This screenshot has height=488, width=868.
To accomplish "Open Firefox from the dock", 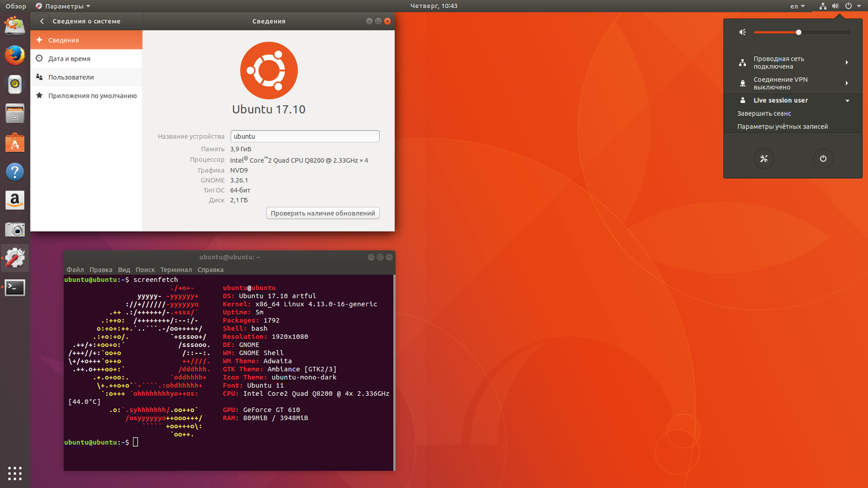I will click(x=15, y=55).
